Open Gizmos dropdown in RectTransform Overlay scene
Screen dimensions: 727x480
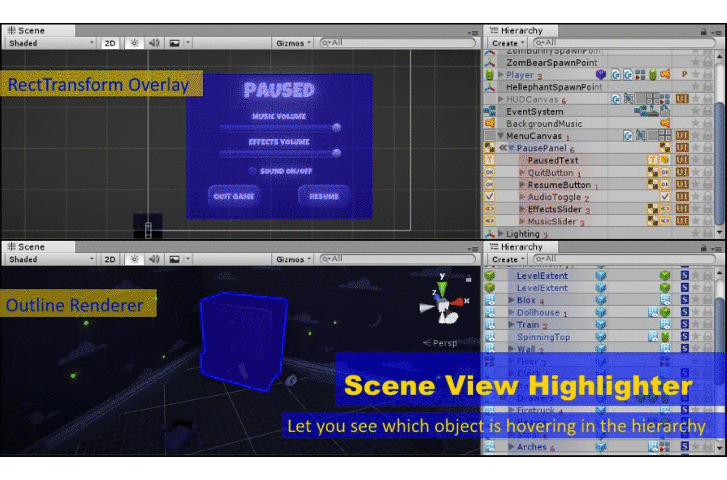pos(293,43)
